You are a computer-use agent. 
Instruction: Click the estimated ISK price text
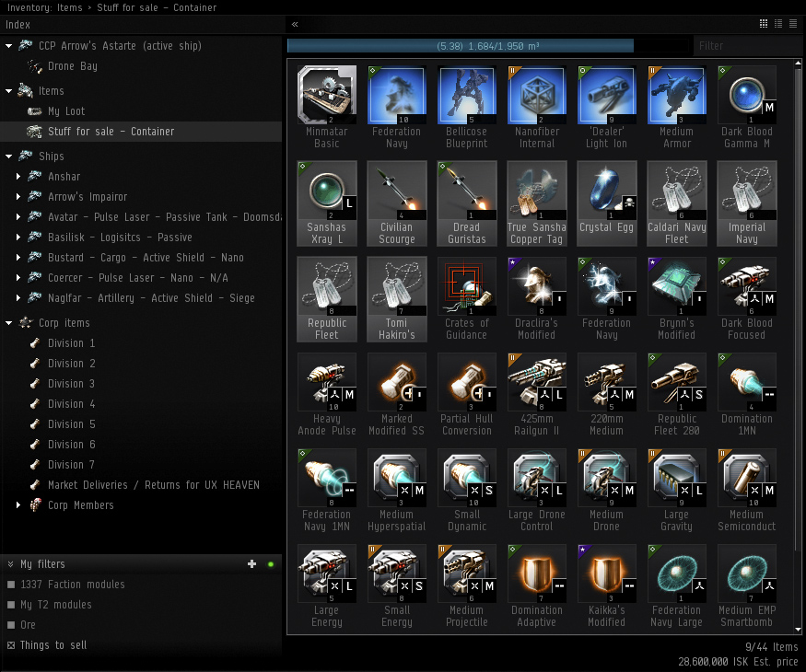pyautogui.click(x=738, y=662)
